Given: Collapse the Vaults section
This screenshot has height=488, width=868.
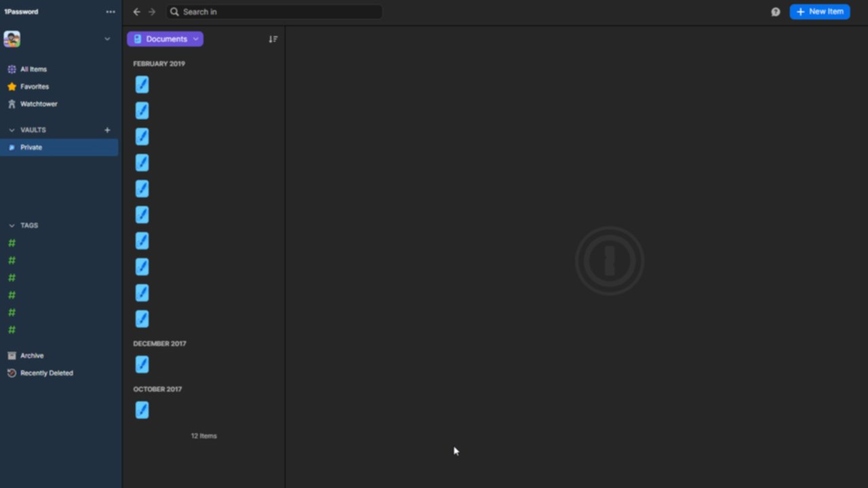Looking at the screenshot, I should tap(12, 130).
